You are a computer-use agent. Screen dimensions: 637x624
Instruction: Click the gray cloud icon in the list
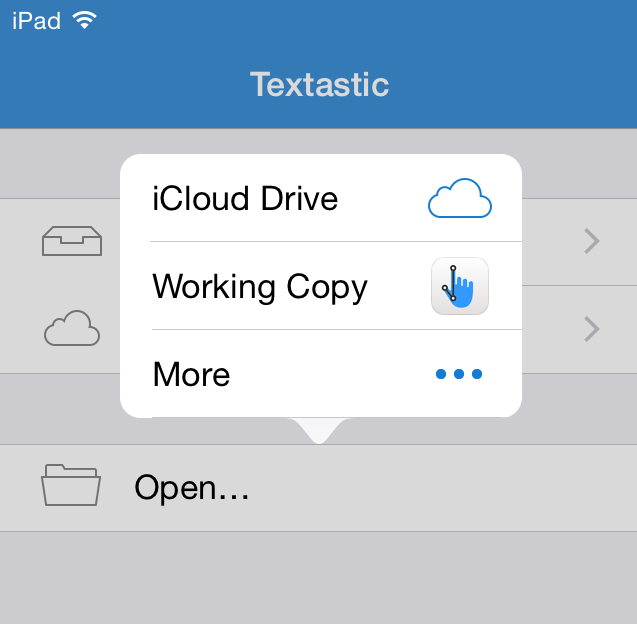pyautogui.click(x=72, y=328)
